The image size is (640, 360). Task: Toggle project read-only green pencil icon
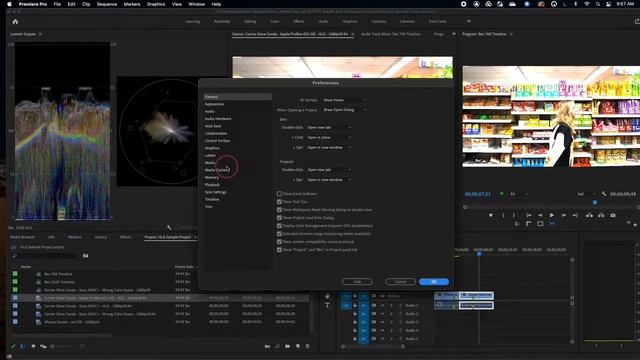click(x=13, y=346)
